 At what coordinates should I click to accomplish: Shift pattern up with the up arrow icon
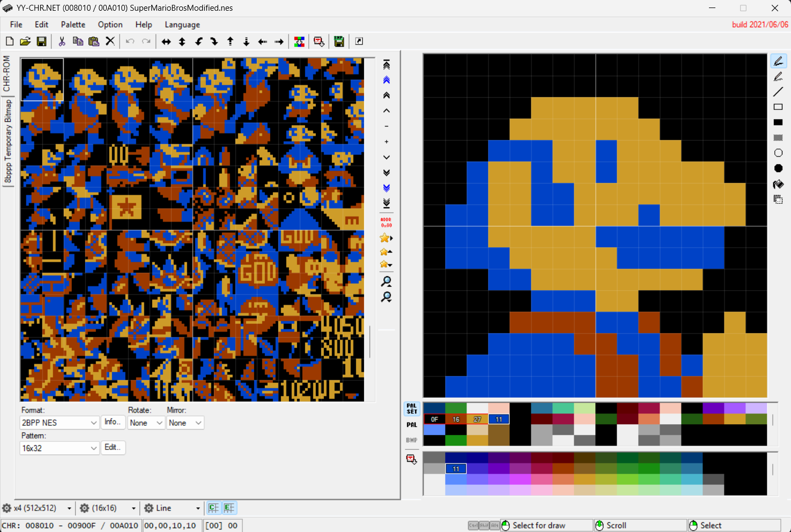tap(231, 41)
